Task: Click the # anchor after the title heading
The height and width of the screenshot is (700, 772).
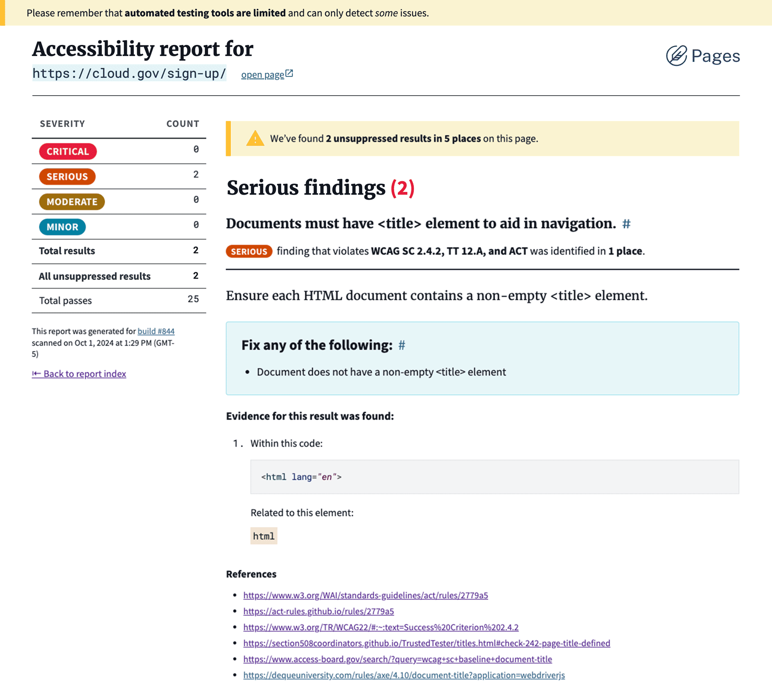Action: pyautogui.click(x=626, y=224)
